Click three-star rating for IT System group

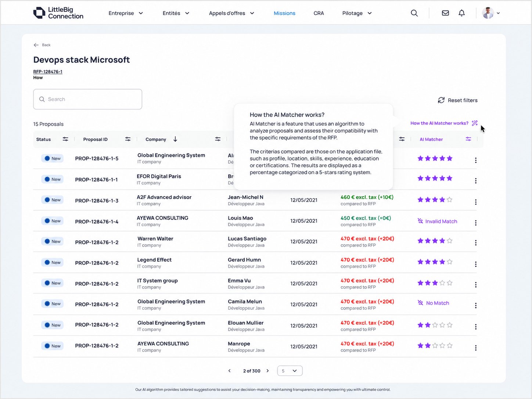[x=435, y=283]
